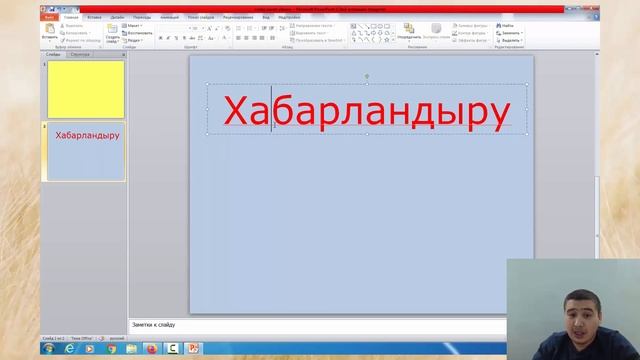Select the oval shape in shapes gallery
Screen dimensions: 640x360
click(380, 26)
